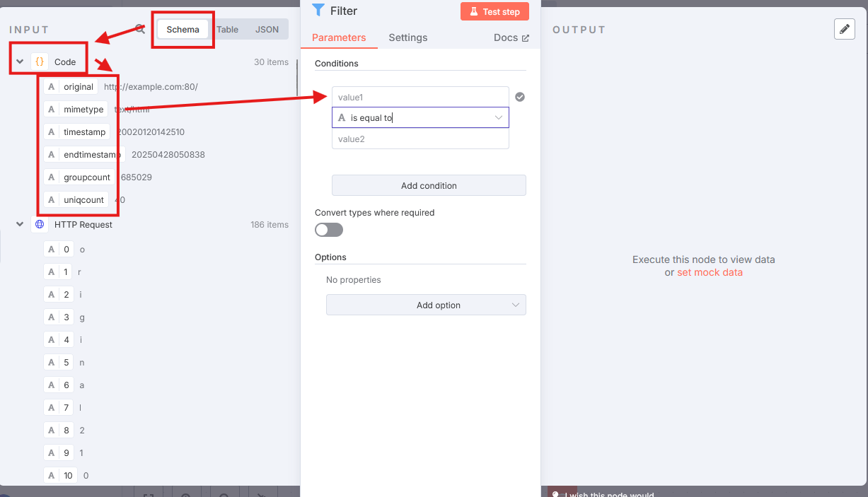Click the Code node curly braces icon

coord(40,62)
